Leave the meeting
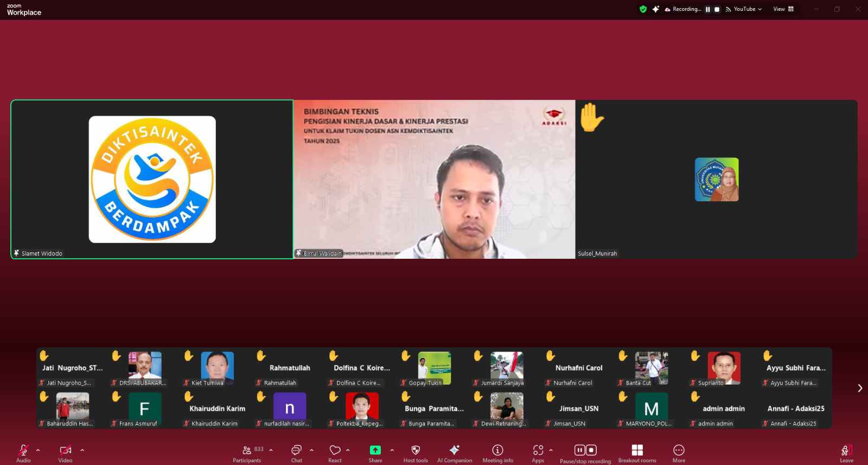Image resolution: width=868 pixels, height=465 pixels. click(x=846, y=453)
